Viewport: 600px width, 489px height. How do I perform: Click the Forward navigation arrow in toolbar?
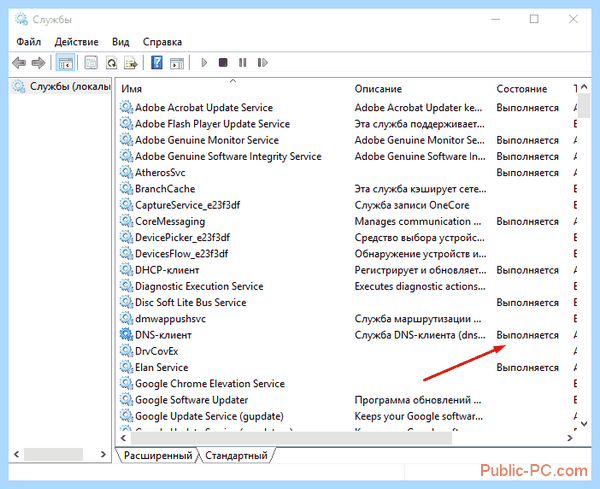tap(38, 62)
